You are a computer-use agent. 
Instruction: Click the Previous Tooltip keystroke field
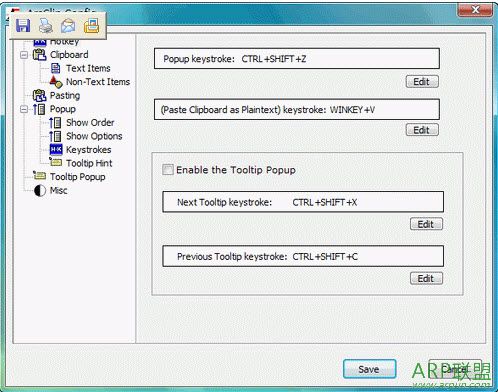303,256
